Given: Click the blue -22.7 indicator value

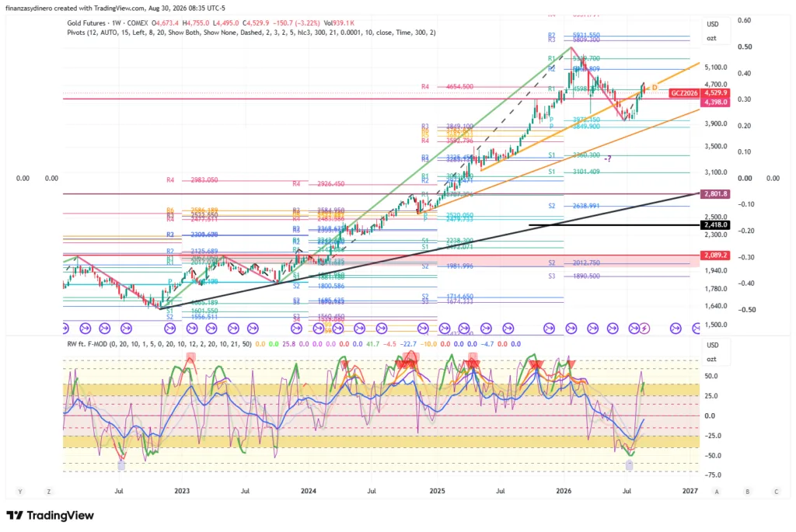Looking at the screenshot, I should point(408,344).
